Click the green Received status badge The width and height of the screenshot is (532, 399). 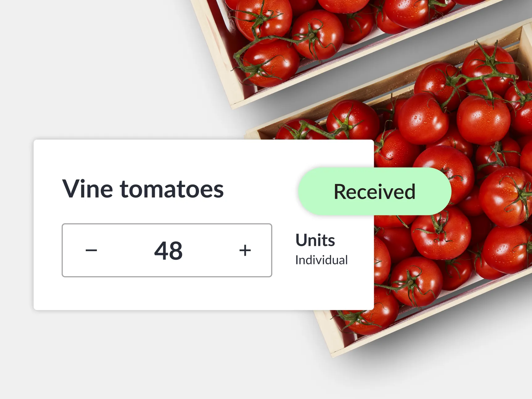pyautogui.click(x=374, y=191)
